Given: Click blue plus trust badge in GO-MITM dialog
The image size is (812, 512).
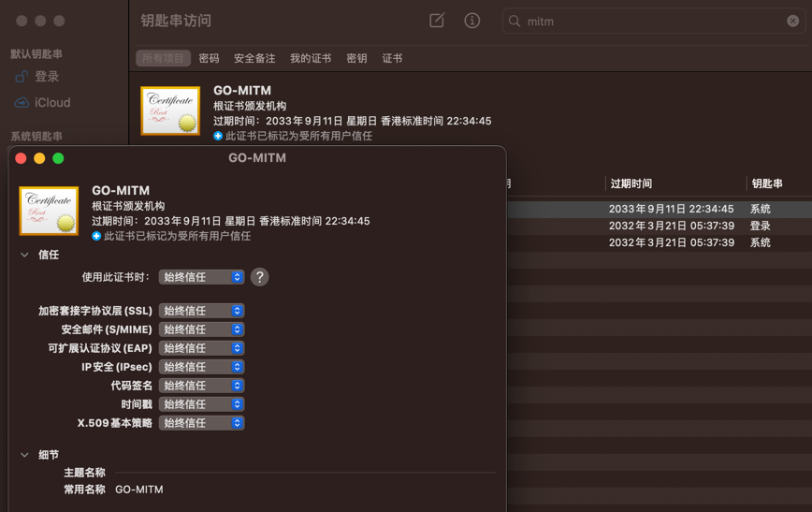Looking at the screenshot, I should (x=96, y=236).
